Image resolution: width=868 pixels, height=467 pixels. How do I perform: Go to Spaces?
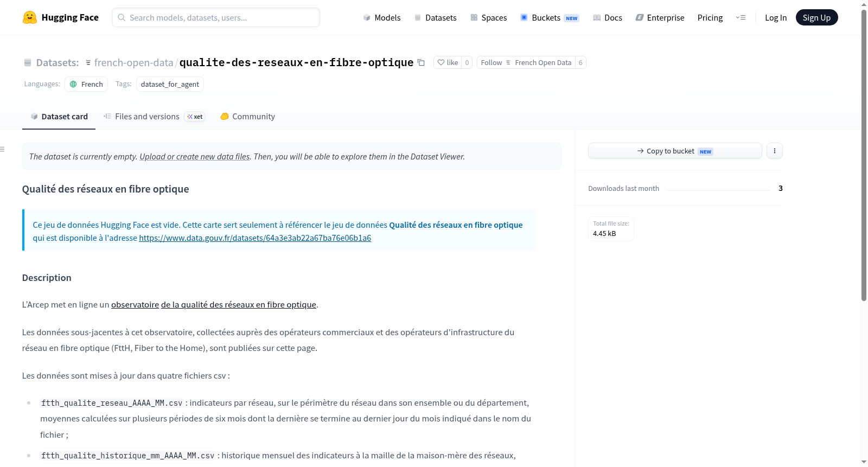(x=489, y=17)
